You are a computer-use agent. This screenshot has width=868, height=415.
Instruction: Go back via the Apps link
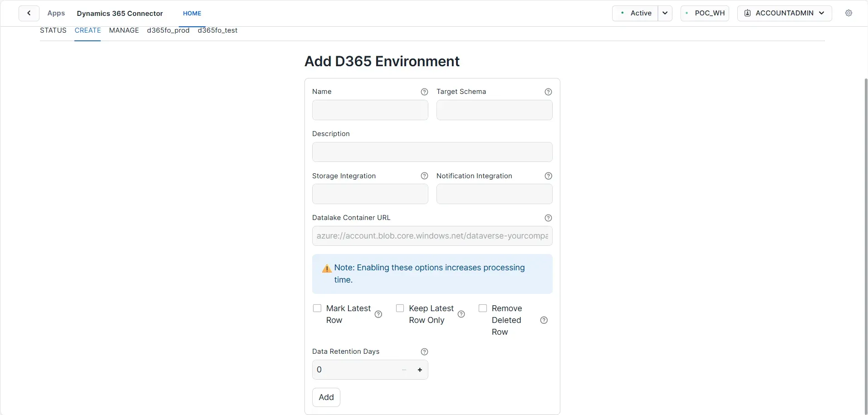pyautogui.click(x=56, y=13)
